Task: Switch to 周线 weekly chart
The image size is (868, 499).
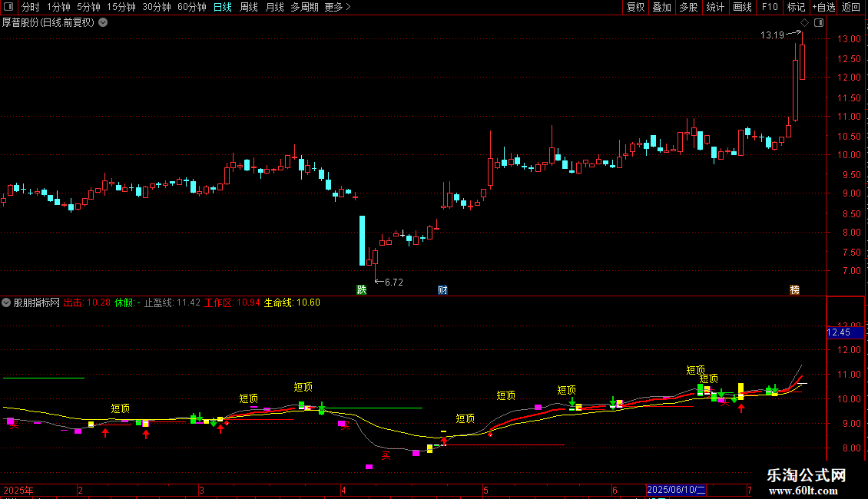Action: pyautogui.click(x=249, y=7)
